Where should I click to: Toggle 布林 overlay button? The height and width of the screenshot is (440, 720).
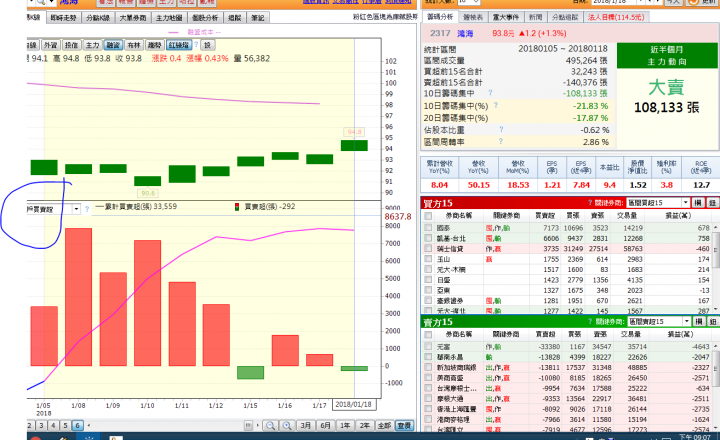(134, 45)
